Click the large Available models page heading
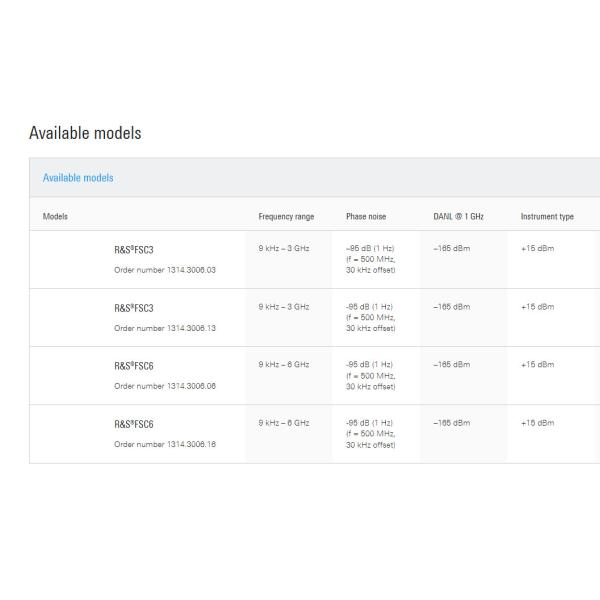The width and height of the screenshot is (600, 600). click(x=85, y=133)
